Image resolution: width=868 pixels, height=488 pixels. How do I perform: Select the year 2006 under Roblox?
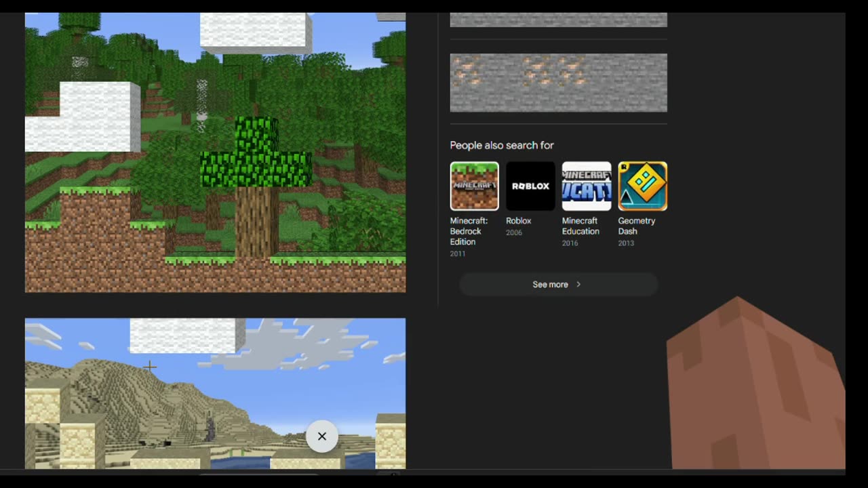(514, 232)
